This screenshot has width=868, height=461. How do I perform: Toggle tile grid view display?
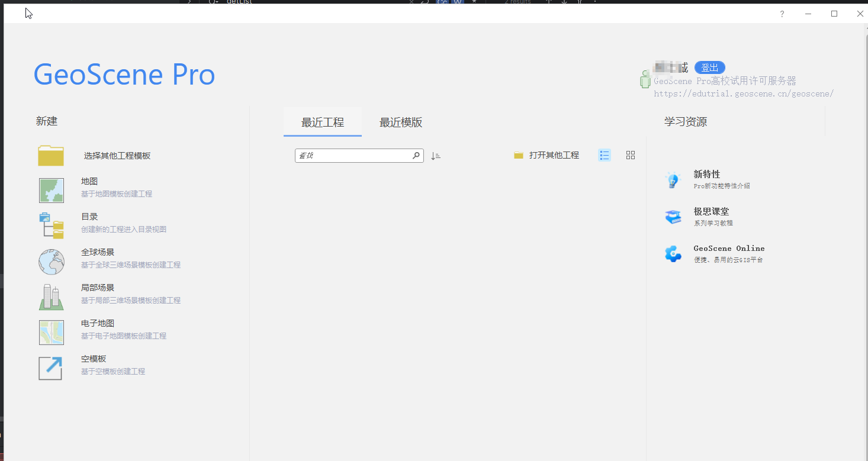coord(631,155)
